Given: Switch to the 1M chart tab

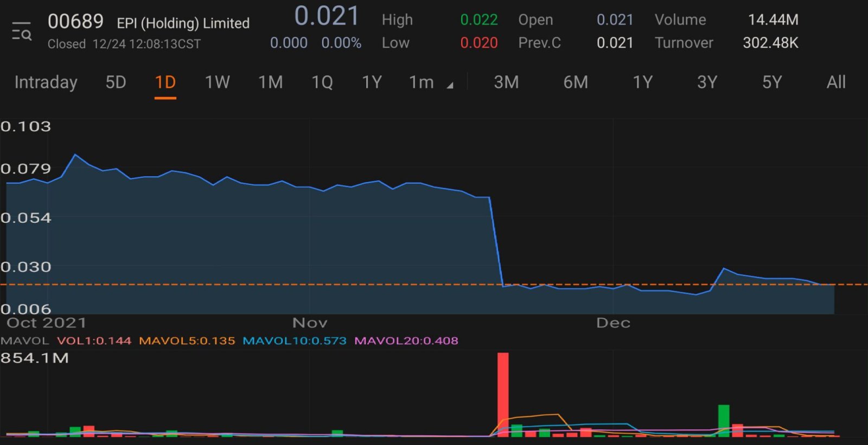Looking at the screenshot, I should click(x=270, y=82).
